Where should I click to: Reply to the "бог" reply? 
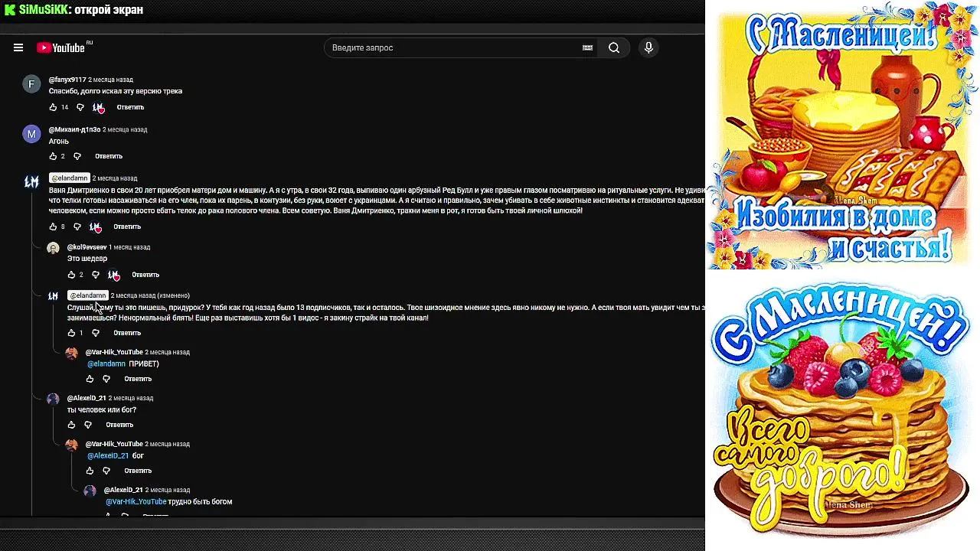coord(138,471)
